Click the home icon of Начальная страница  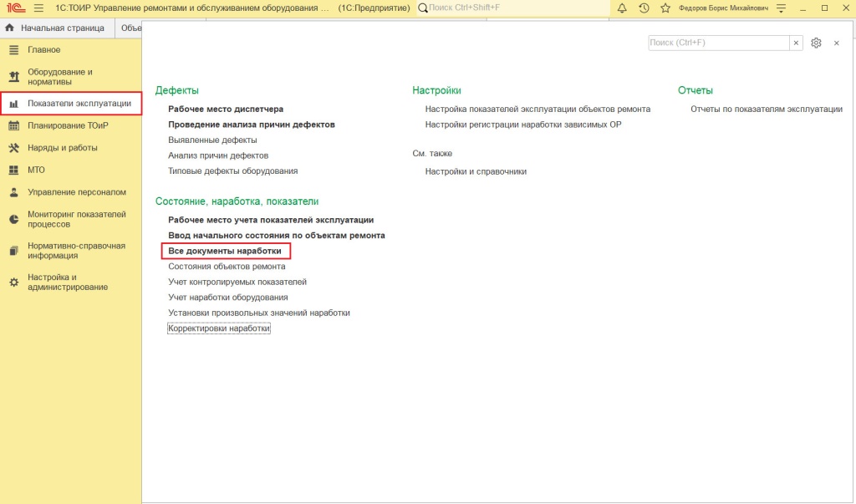point(9,28)
